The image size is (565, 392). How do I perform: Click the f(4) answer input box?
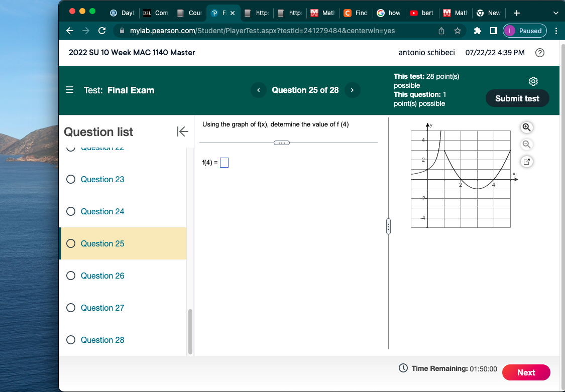224,162
